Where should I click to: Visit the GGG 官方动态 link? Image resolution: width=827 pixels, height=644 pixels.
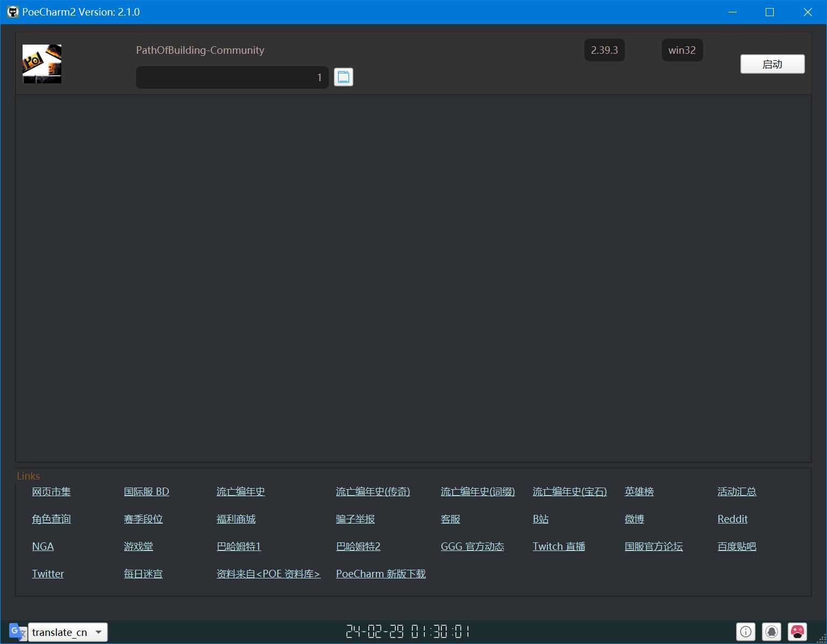(x=472, y=546)
